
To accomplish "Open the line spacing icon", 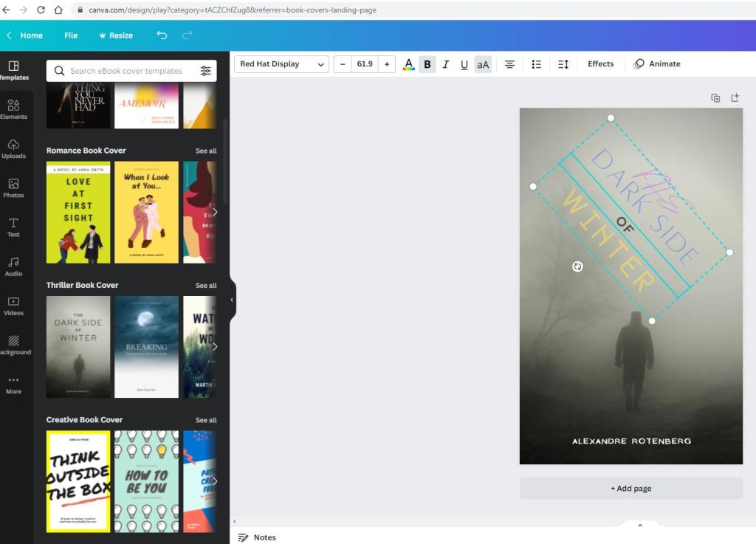I will tap(563, 64).
